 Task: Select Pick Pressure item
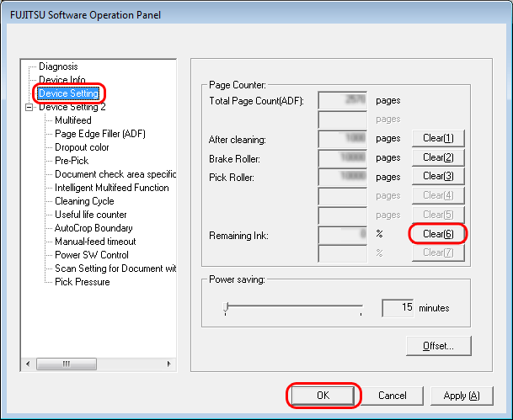pos(82,282)
